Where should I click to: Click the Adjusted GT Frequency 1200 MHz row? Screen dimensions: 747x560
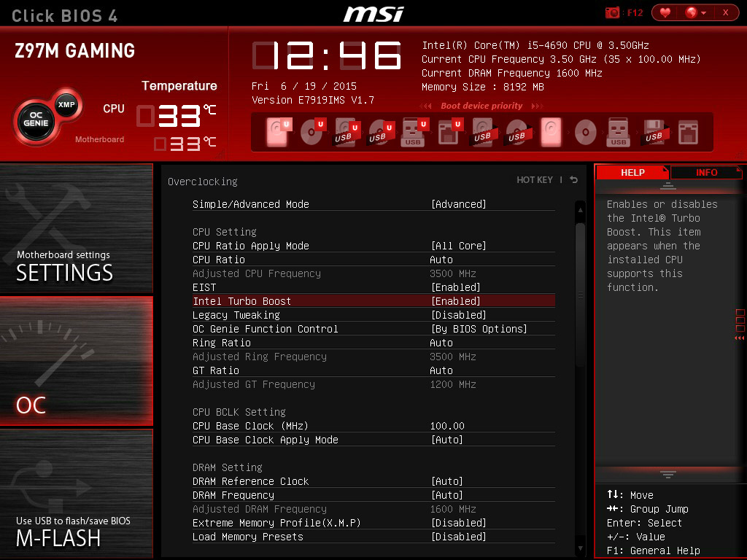[x=373, y=384]
